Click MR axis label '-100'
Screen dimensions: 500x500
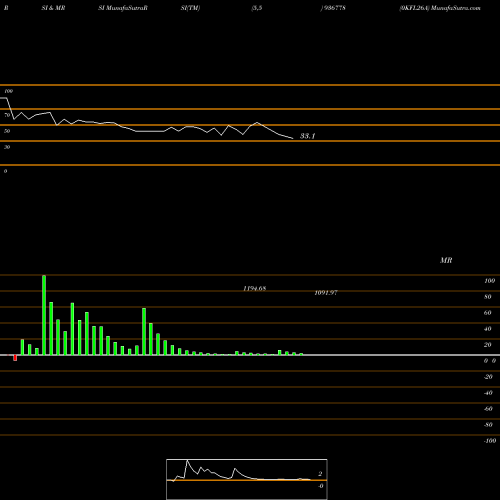click(490, 441)
